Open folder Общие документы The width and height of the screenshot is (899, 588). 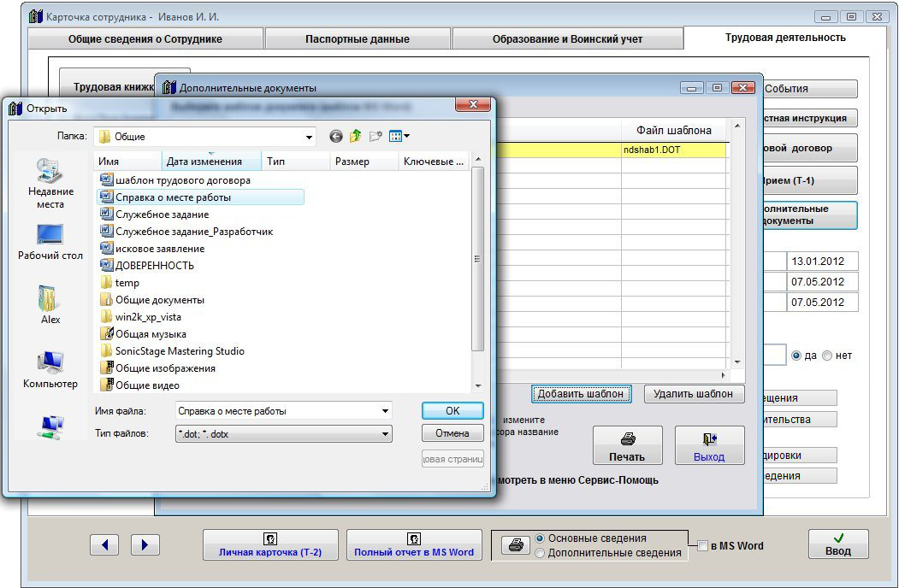click(x=152, y=300)
